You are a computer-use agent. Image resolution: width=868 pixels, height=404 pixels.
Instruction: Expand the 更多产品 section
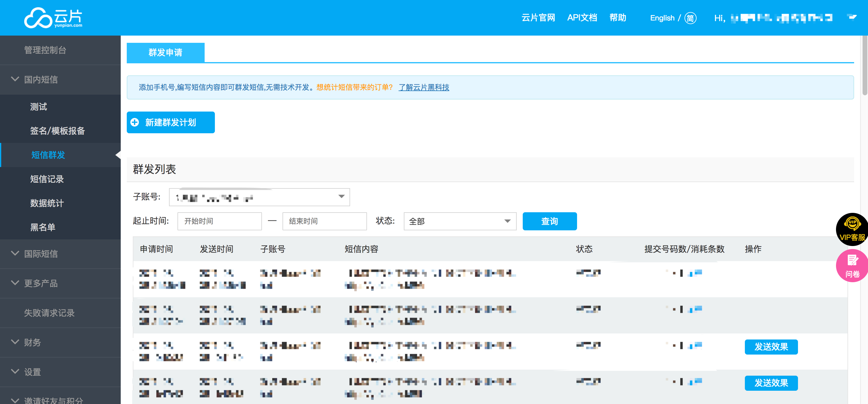point(60,283)
